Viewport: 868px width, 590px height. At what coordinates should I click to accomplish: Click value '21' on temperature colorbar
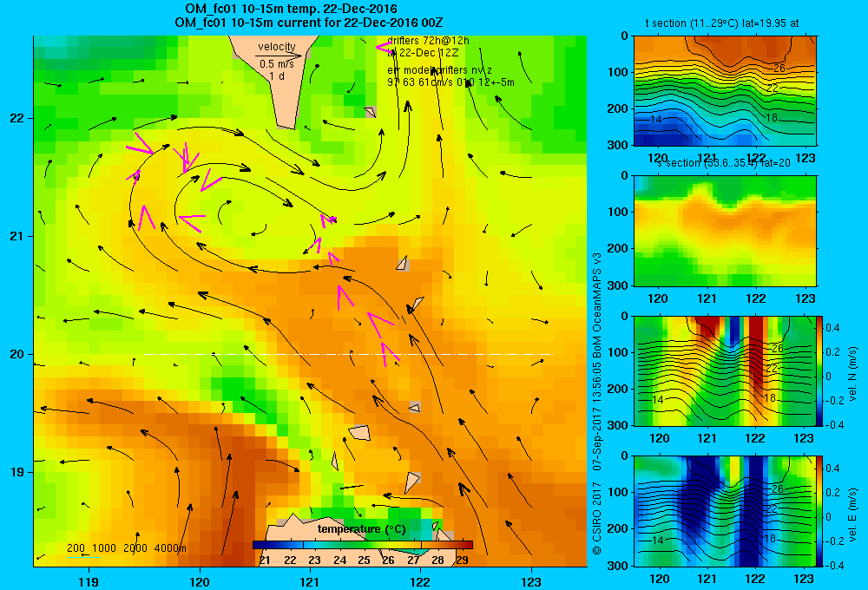[265, 560]
